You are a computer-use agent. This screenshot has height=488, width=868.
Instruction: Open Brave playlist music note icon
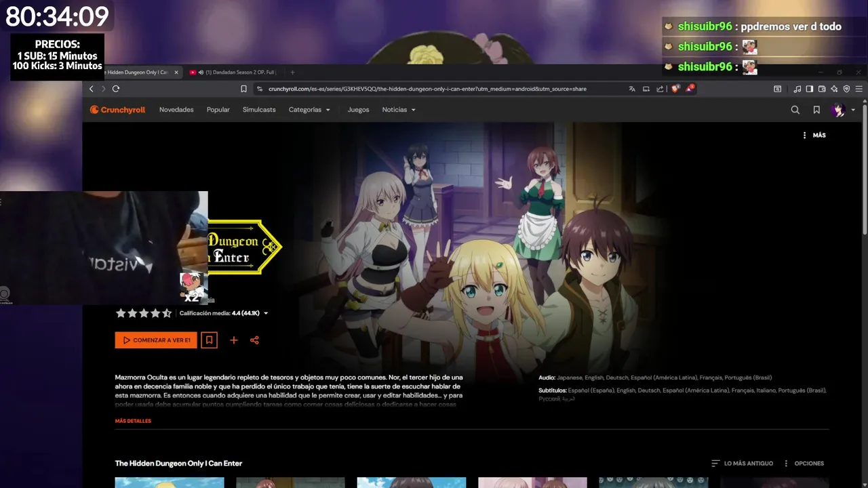(797, 89)
